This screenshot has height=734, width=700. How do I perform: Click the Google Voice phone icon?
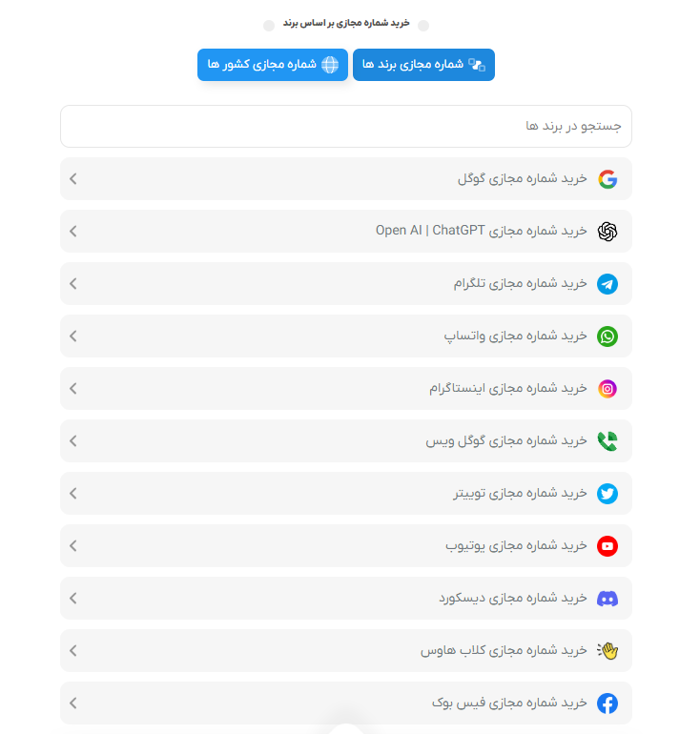607,441
